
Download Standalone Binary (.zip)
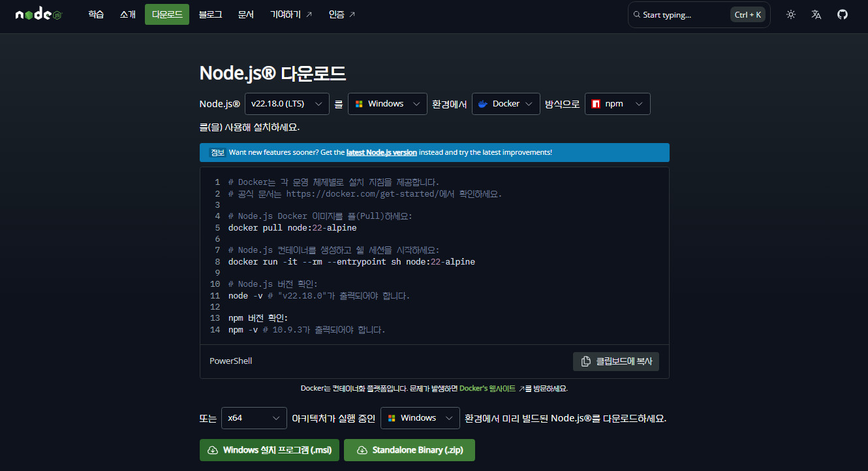409,450
